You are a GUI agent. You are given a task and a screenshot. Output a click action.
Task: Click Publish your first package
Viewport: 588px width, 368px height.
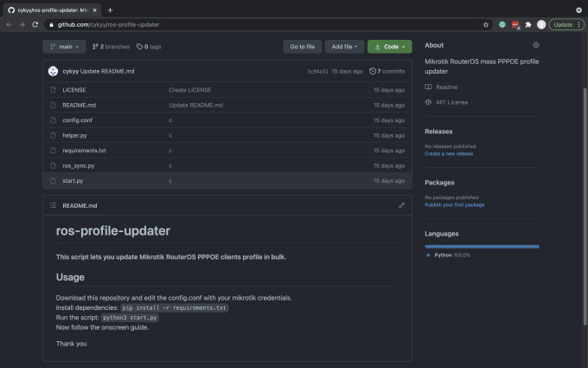point(455,204)
